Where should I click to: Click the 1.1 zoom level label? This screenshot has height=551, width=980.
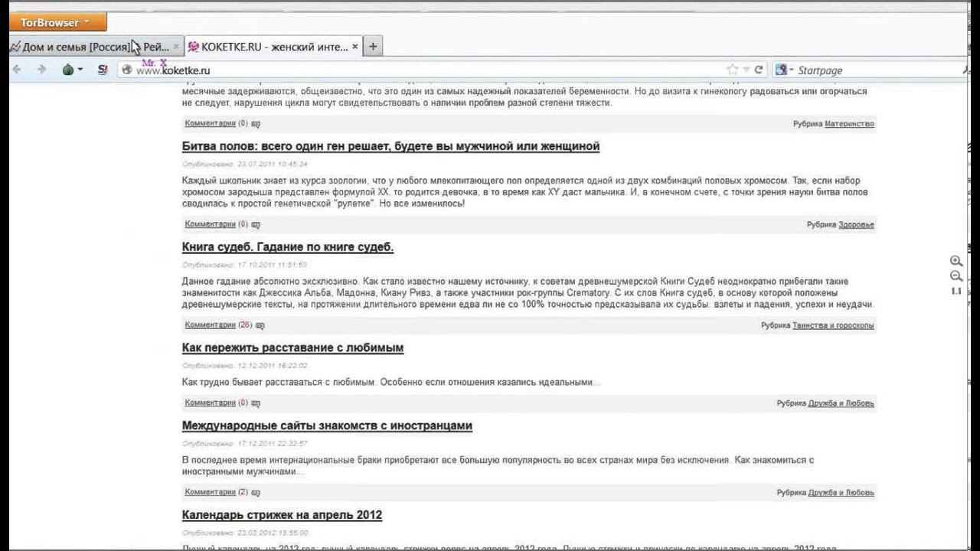pos(956,292)
